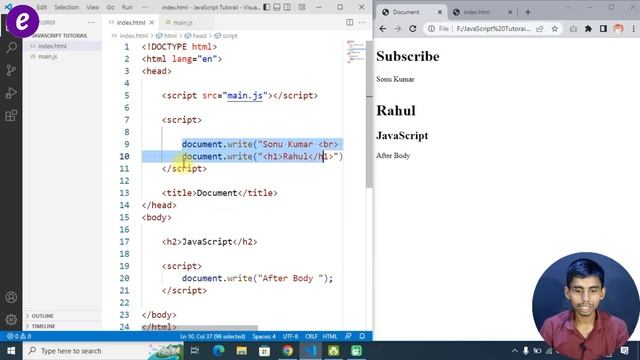Reload the page in Chrome
Screen dimensions: 640x360
pos(413,29)
